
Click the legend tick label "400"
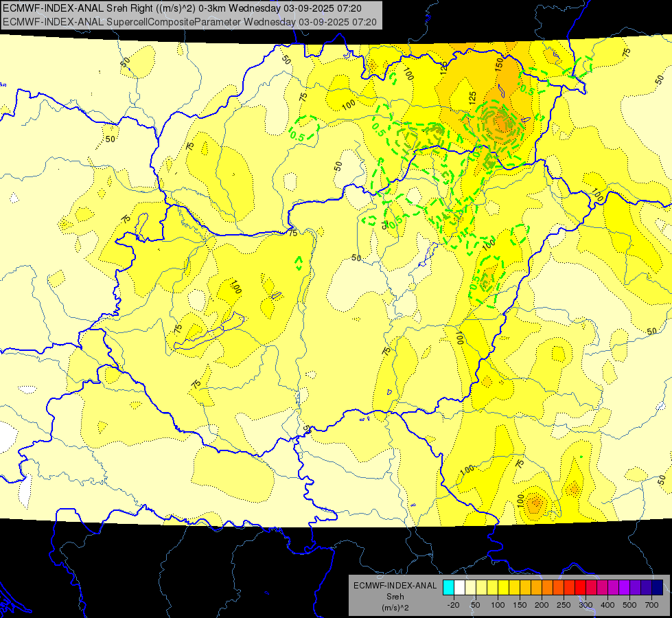tap(607, 605)
